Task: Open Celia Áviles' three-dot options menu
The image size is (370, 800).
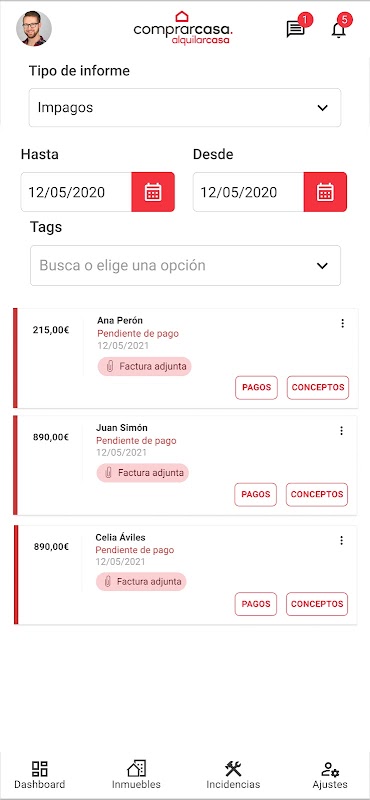Action: coord(341,541)
